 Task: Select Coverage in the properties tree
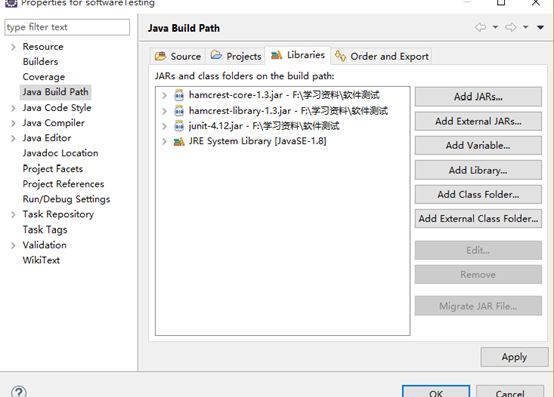[44, 77]
